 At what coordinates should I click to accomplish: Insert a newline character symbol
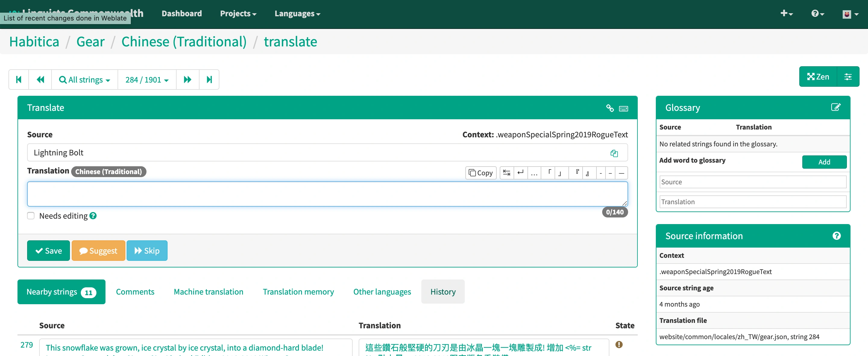pyautogui.click(x=520, y=173)
